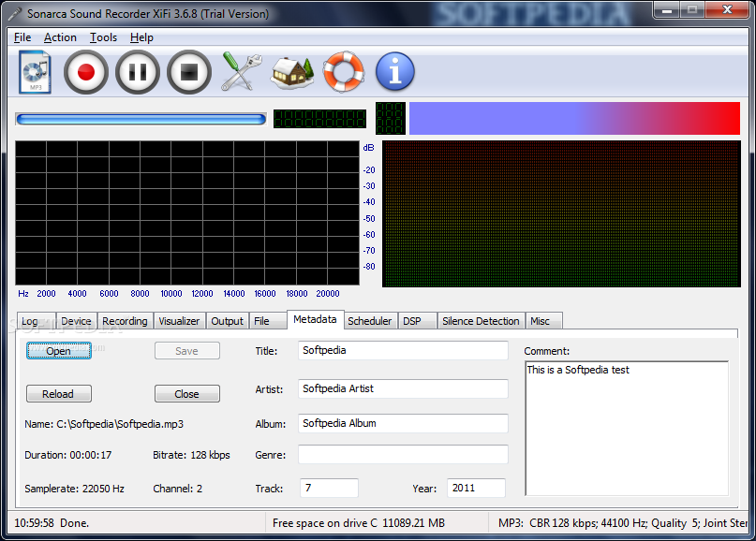This screenshot has height=541, width=756.
Task: Click the blue-to-red level meter bar
Action: 574,119
